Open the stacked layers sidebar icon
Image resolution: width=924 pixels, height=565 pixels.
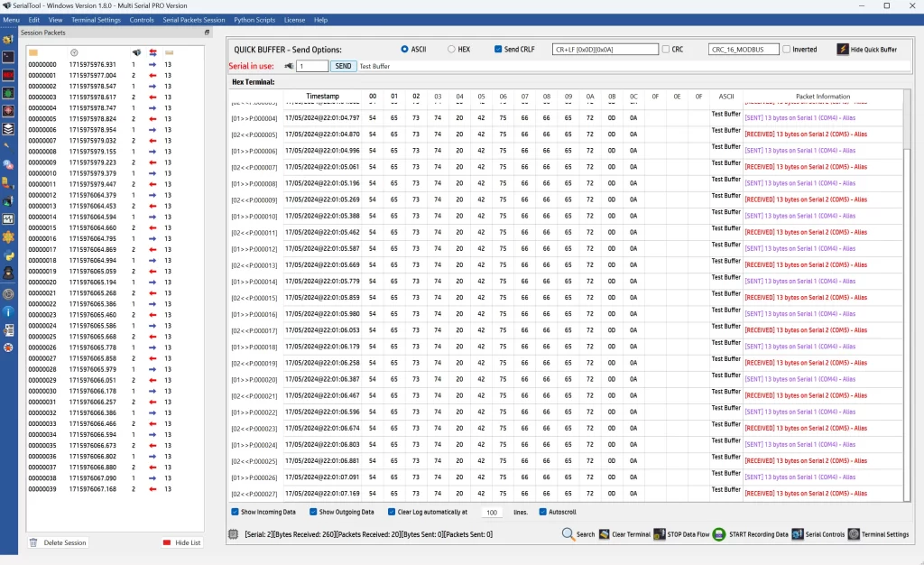pyautogui.click(x=8, y=129)
